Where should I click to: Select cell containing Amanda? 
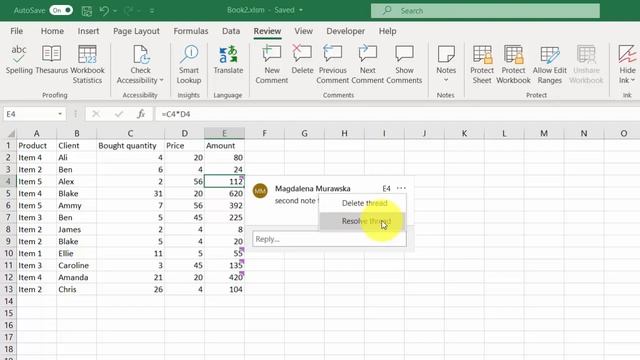[x=76, y=278]
